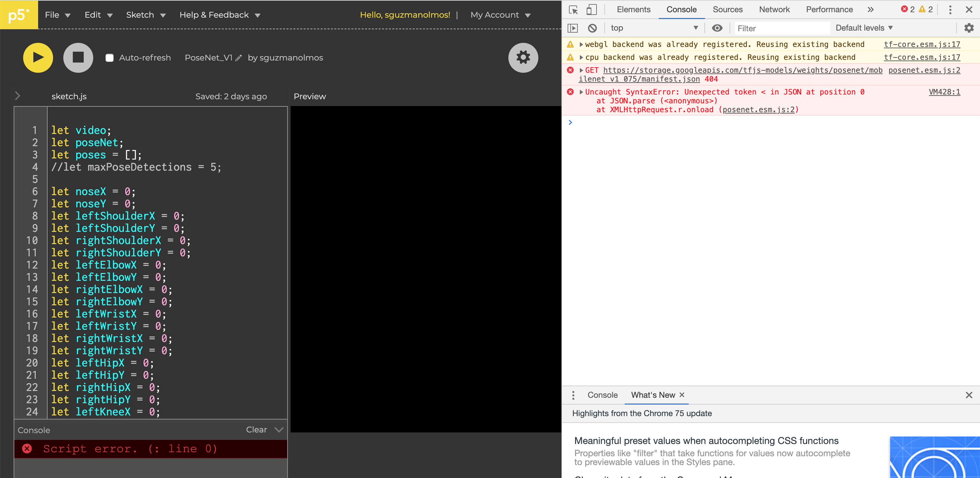Select the DevTools inspect element tool
The image size is (980, 478).
(573, 10)
